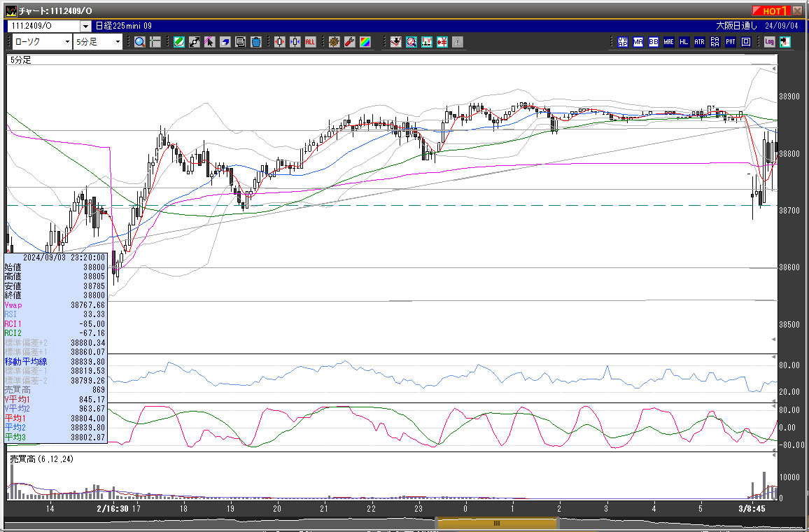Image resolution: width=809 pixels, height=532 pixels.
Task: Click the 売買高 869 row in data panel
Action: [x=55, y=390]
